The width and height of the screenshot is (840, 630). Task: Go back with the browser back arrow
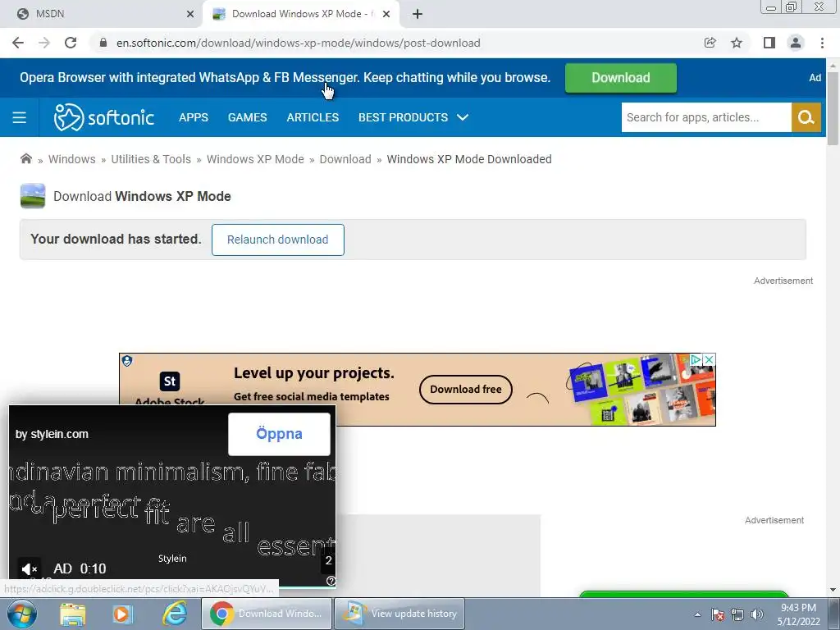18,43
